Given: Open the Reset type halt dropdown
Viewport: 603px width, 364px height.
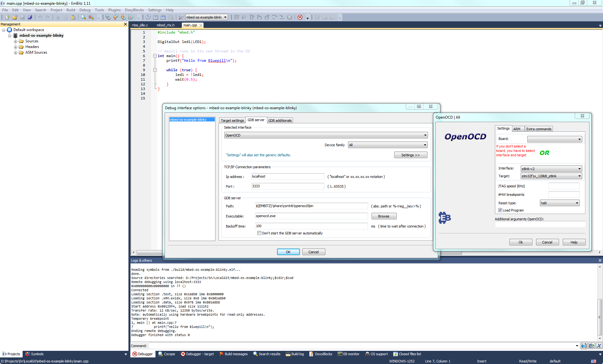Looking at the screenshot, I should [560, 203].
